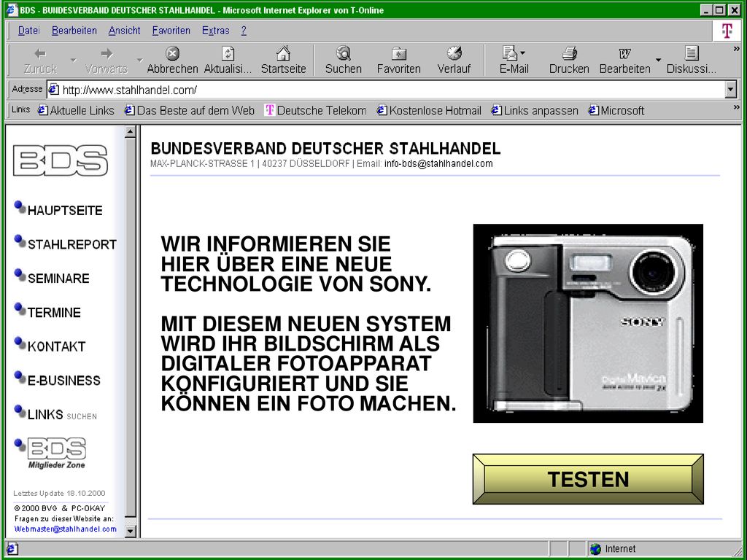This screenshot has height=560, width=747.
Task: Open Diskussion toolbar button
Action: 692,60
